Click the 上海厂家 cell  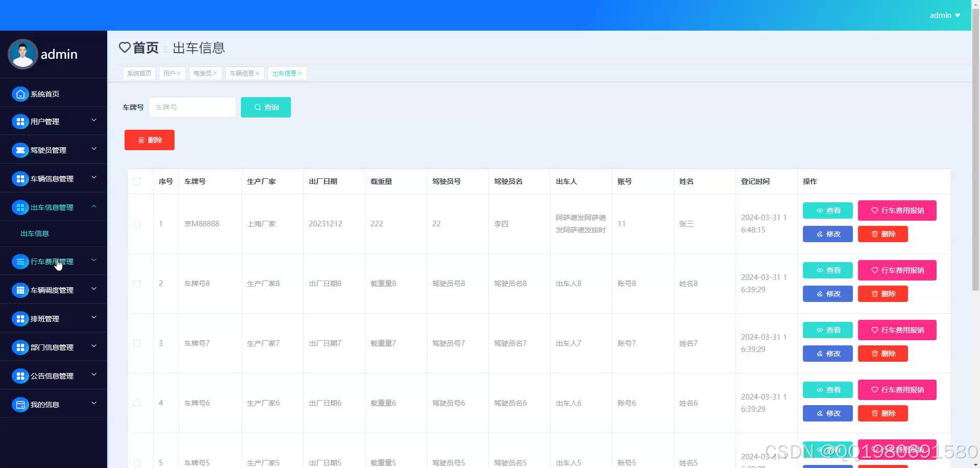261,224
